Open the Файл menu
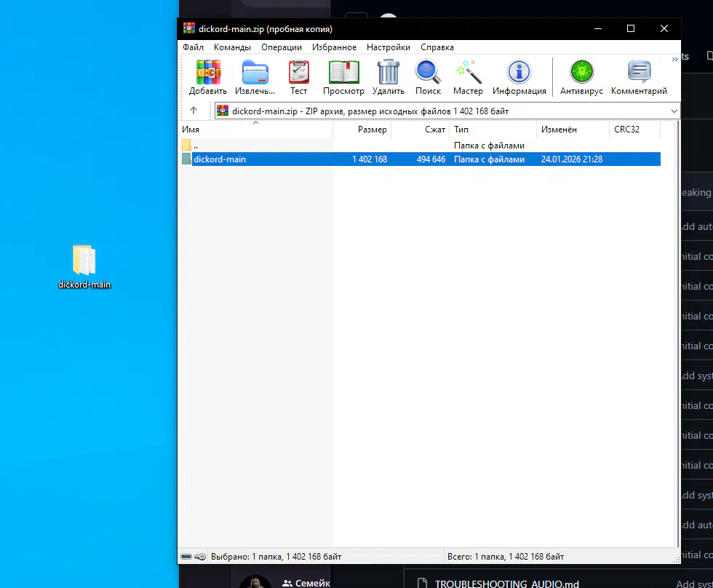713x588 pixels. (193, 47)
